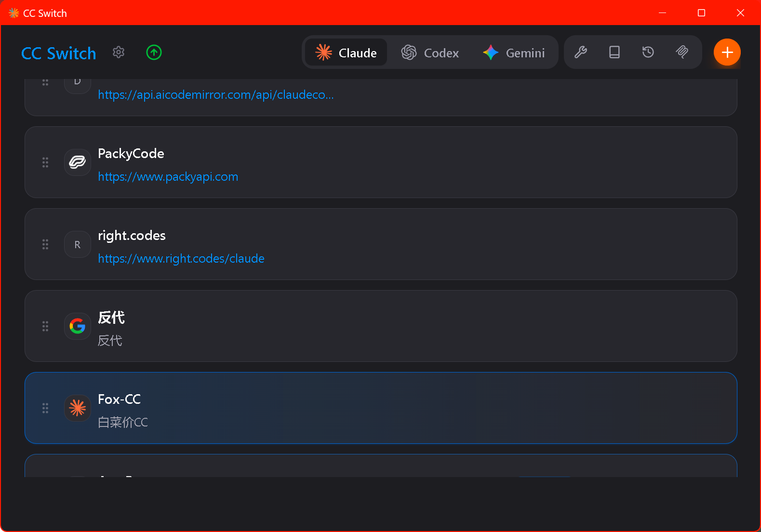
Task: Add a new provider with orange plus
Action: coord(727,52)
